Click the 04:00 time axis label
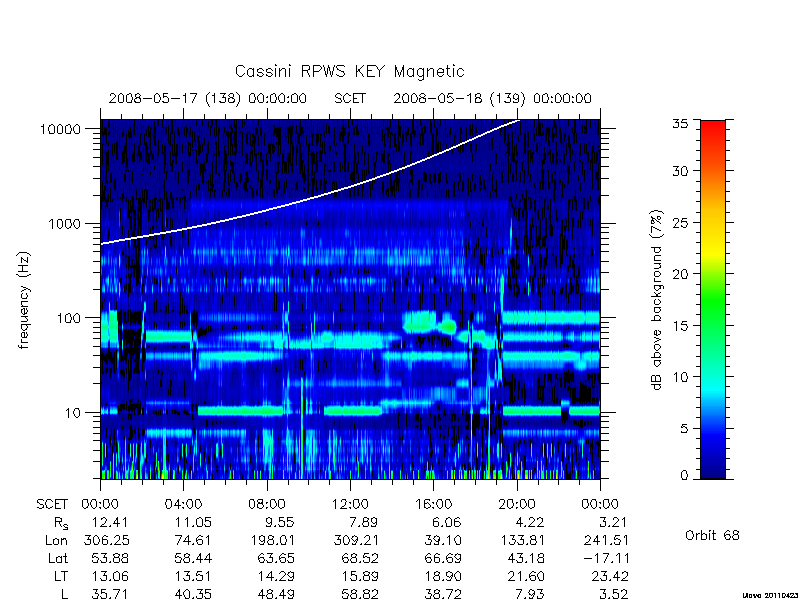The height and width of the screenshot is (600, 800). [183, 505]
